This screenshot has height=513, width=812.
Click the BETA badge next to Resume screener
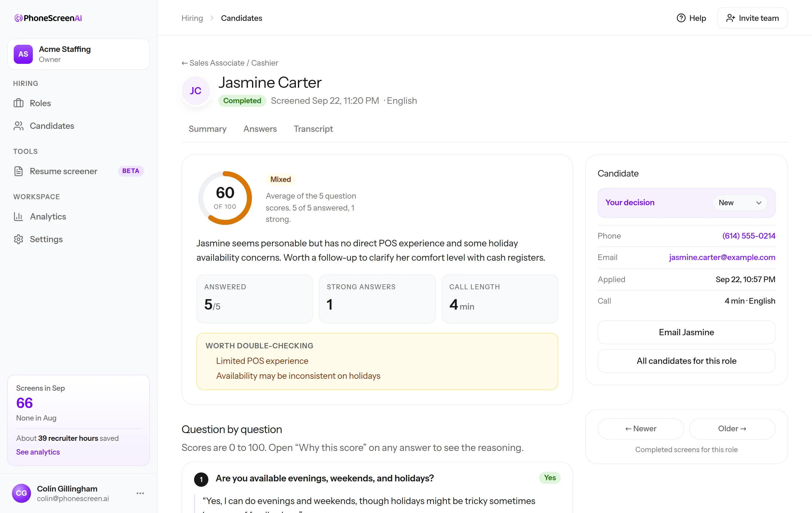pos(131,171)
